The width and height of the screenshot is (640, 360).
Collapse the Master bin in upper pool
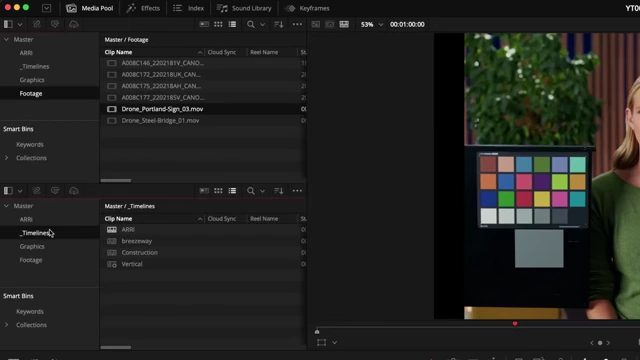pyautogui.click(x=6, y=40)
